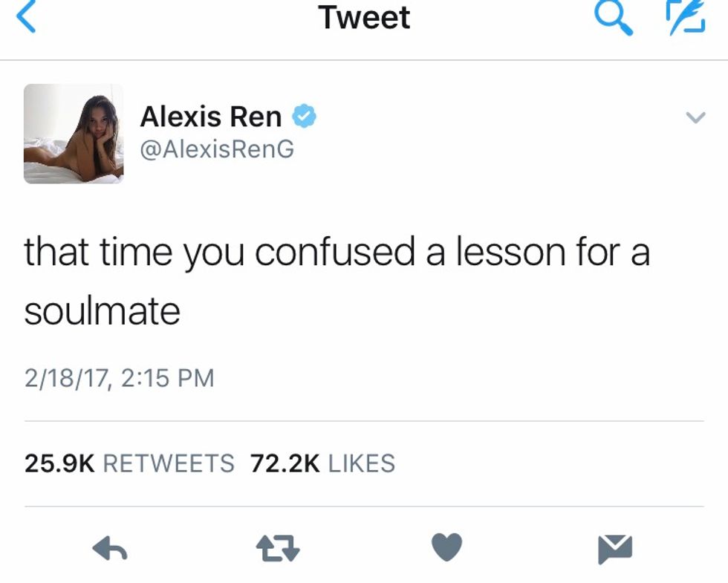Tap the tweet's first line starting "that time"
Screen dimensions: 728x583
pos(337,253)
